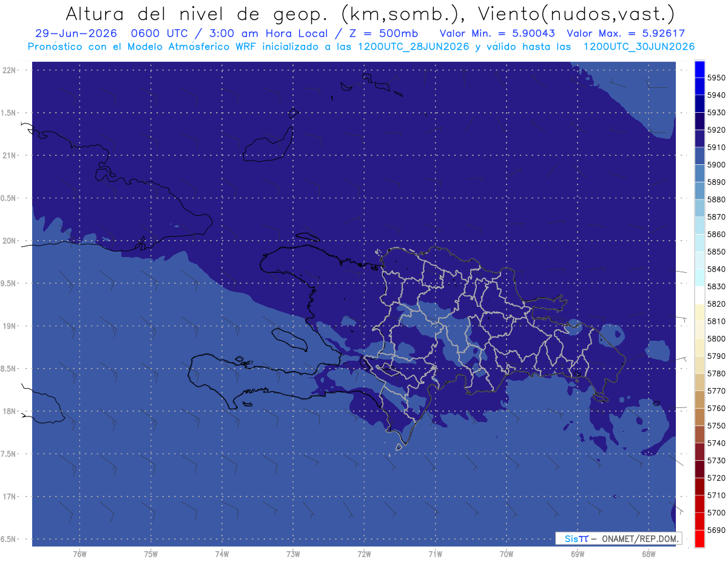This screenshot has height=562, width=728.
Task: Click the "Valor Min. = 5.90043" readout
Action: 497,34
